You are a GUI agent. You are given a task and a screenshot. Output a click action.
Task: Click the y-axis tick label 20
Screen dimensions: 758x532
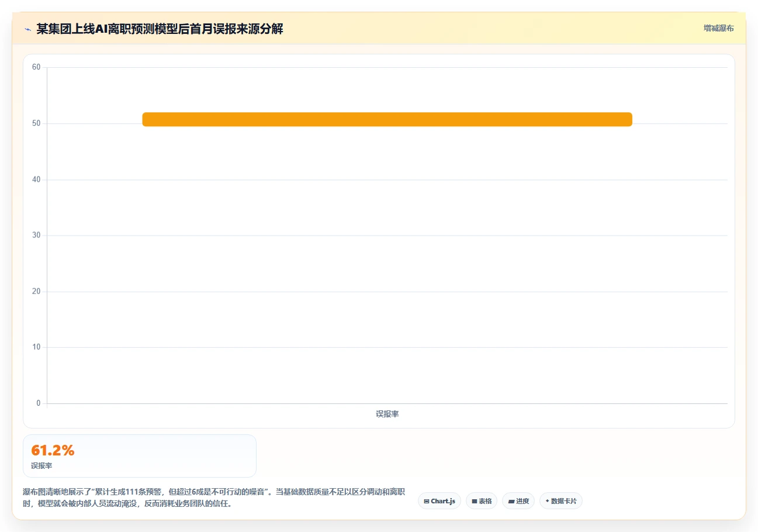click(x=36, y=291)
